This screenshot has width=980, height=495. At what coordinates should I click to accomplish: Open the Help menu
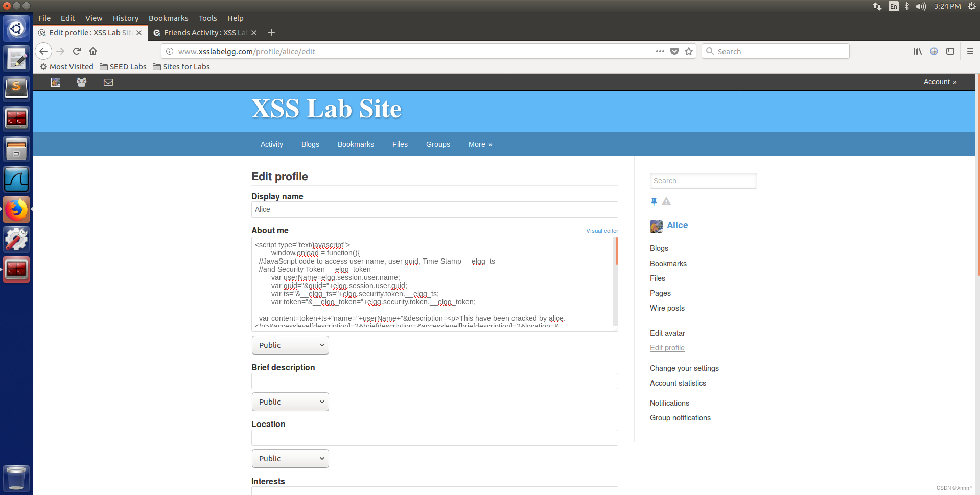pyautogui.click(x=235, y=18)
